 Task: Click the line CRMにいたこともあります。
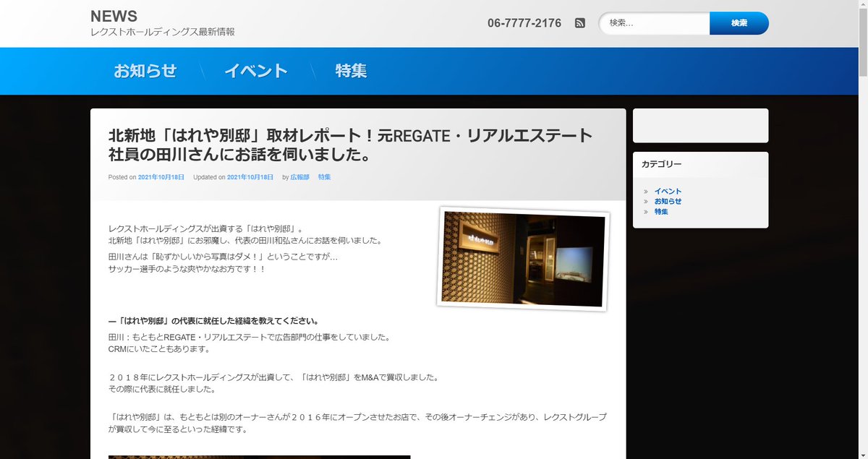[159, 349]
